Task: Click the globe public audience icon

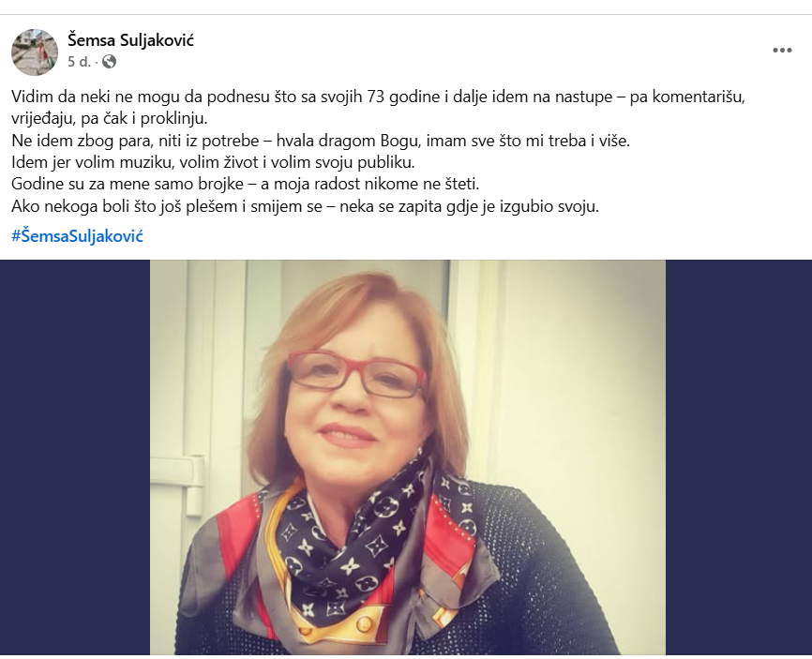Action: (x=110, y=62)
